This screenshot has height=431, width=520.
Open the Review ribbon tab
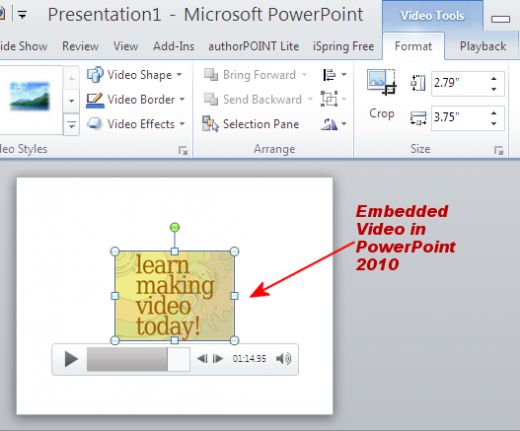click(80, 46)
